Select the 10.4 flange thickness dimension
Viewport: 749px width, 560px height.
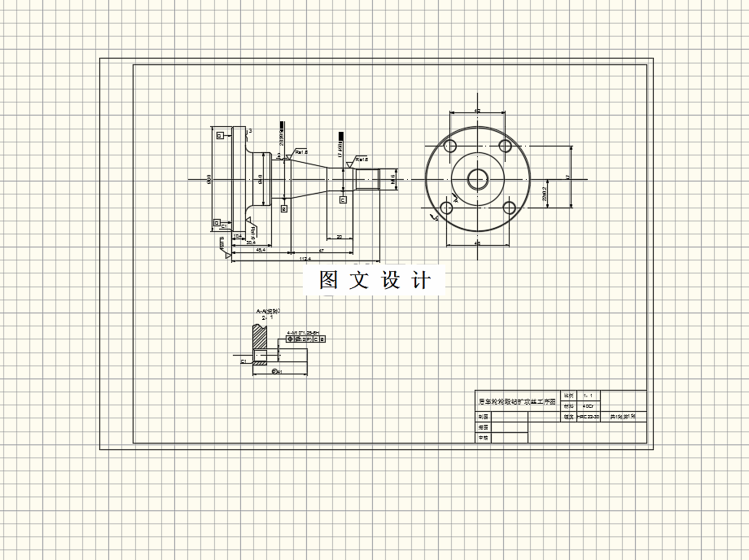coord(239,236)
